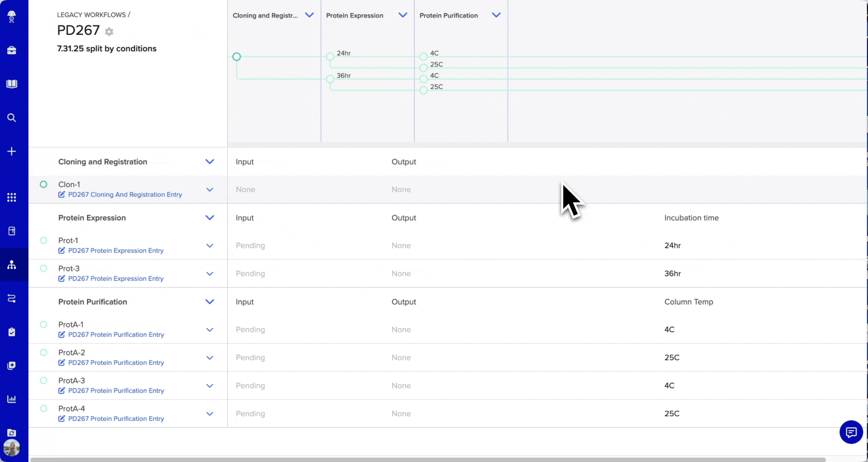Screen dimensions: 868x462
Task: Click the status circle next to Clon-1
Action: [x=43, y=184]
